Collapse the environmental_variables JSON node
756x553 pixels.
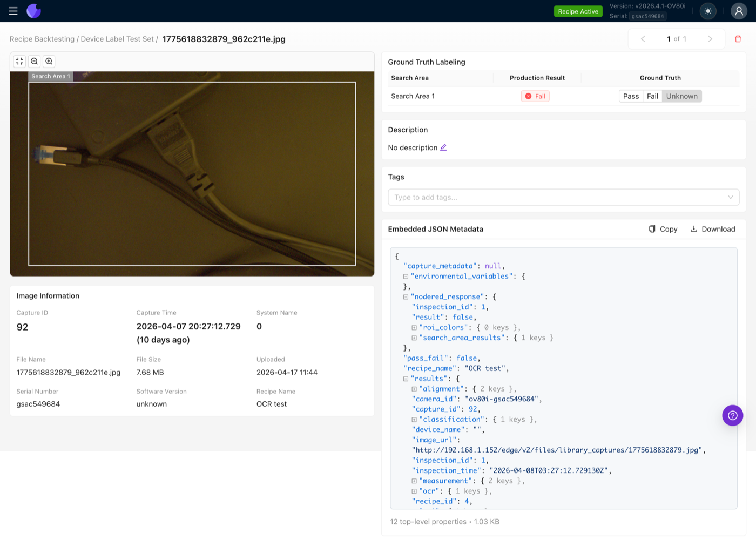click(x=406, y=276)
